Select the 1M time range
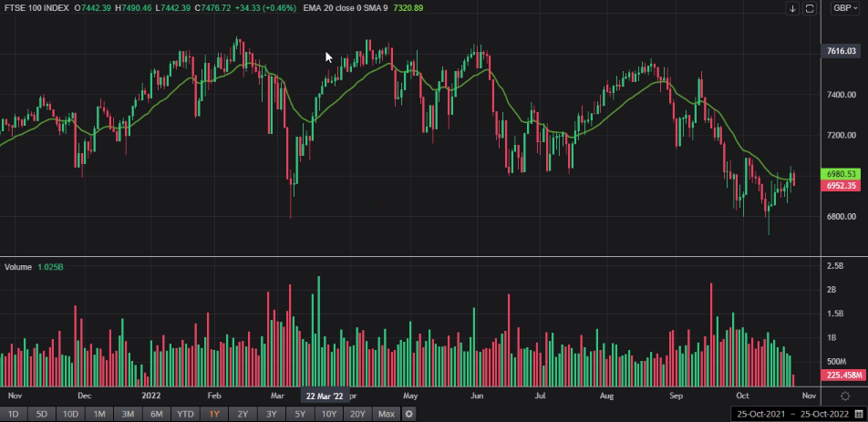This screenshot has height=422, width=868. 99,414
